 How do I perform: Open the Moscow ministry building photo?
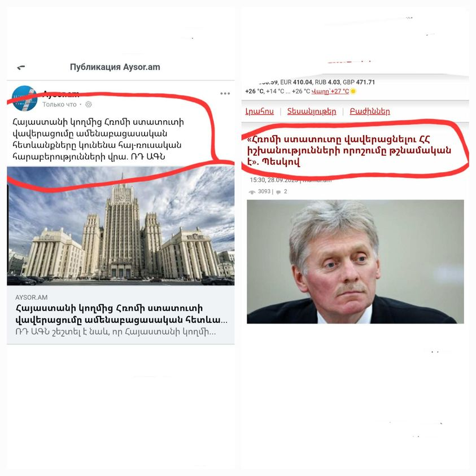121,226
